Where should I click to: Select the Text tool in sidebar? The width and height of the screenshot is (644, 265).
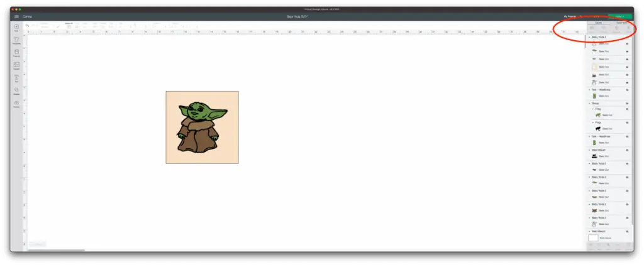click(x=16, y=78)
